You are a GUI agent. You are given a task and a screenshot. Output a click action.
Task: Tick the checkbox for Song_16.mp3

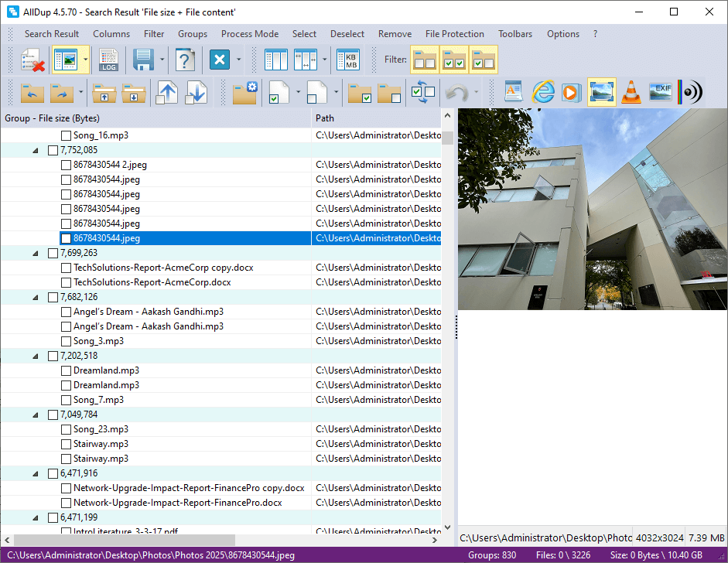66,135
